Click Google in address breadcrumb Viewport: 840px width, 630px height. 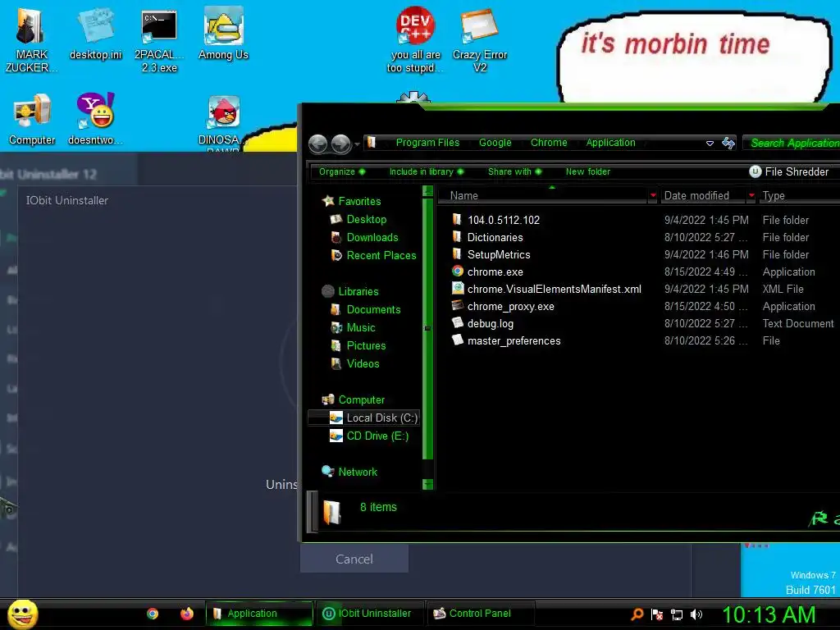[x=495, y=143]
